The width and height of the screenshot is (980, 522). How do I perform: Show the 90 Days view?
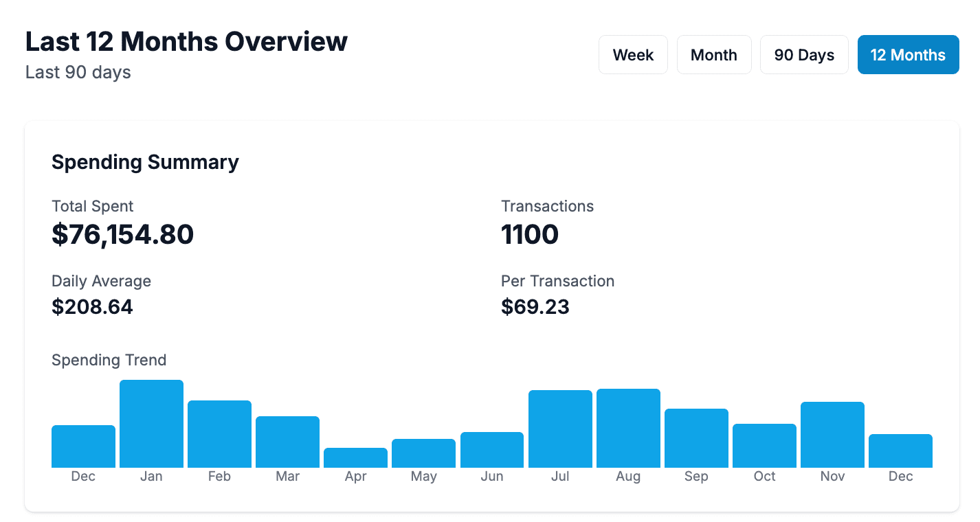click(804, 55)
